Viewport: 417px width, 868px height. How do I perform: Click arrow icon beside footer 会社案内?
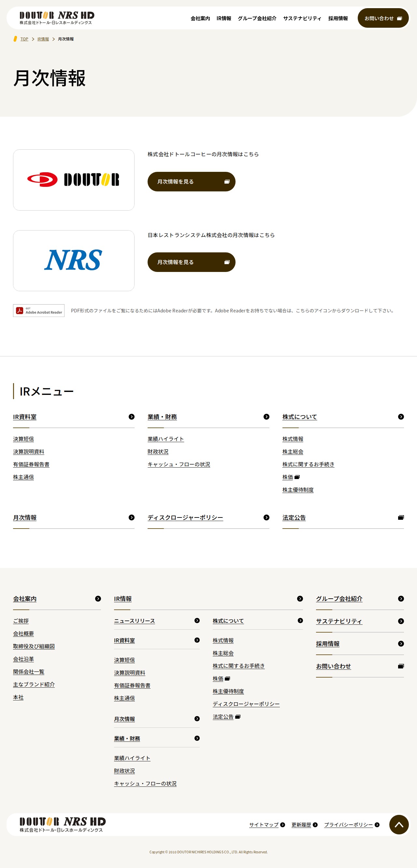pos(98,598)
